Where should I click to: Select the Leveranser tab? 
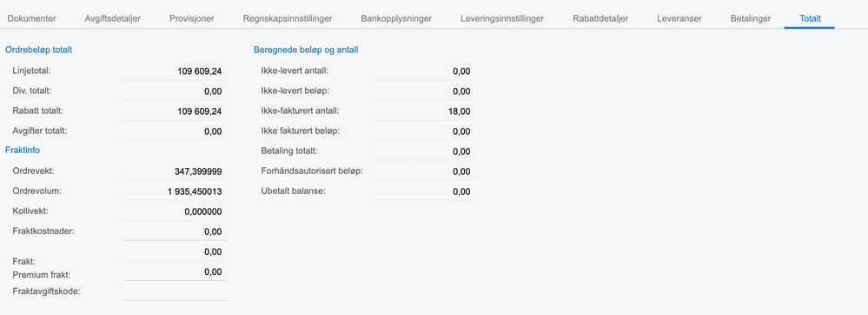[679, 18]
